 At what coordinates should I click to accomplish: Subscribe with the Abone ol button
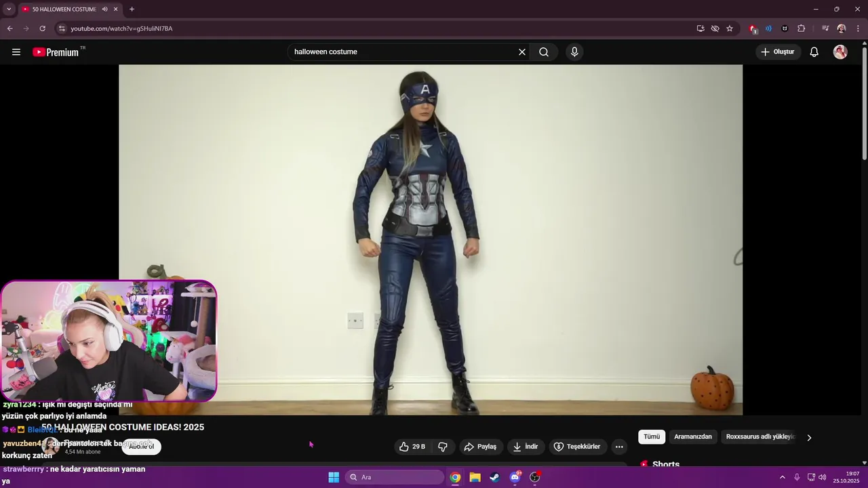click(141, 447)
